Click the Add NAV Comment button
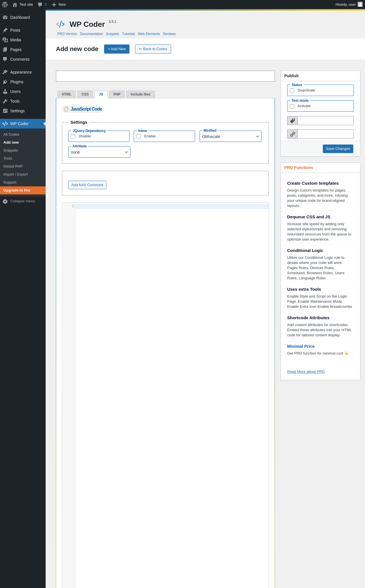The height and width of the screenshot is (588, 365). (x=87, y=185)
